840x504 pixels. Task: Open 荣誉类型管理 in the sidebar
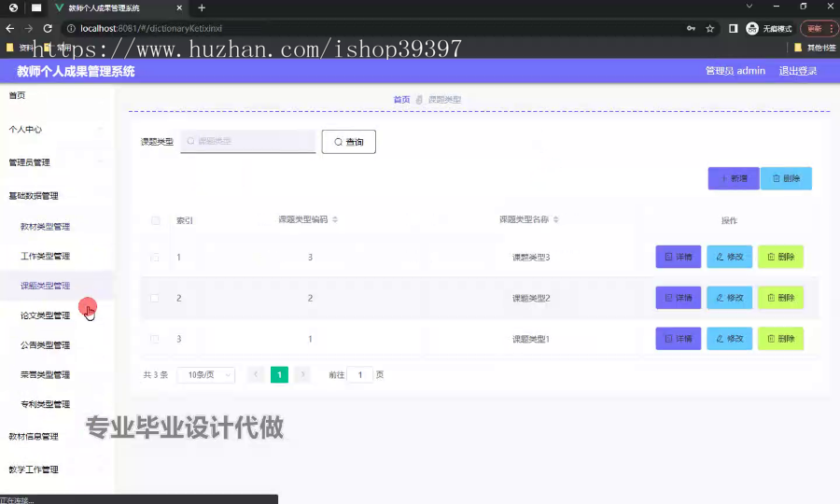(45, 374)
